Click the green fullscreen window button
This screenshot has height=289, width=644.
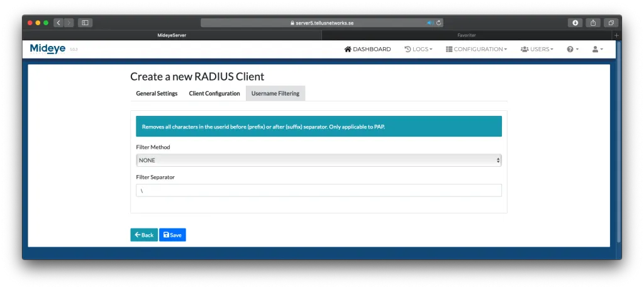click(46, 23)
